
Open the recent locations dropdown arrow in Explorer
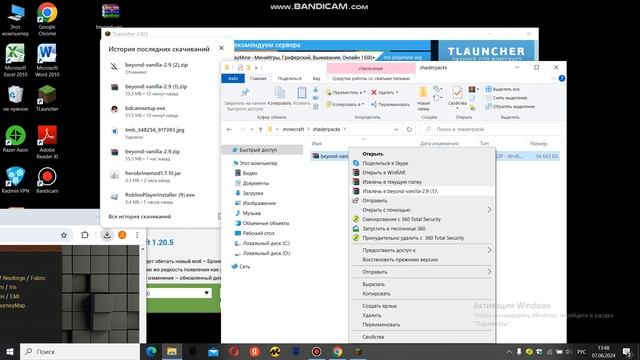[252, 129]
